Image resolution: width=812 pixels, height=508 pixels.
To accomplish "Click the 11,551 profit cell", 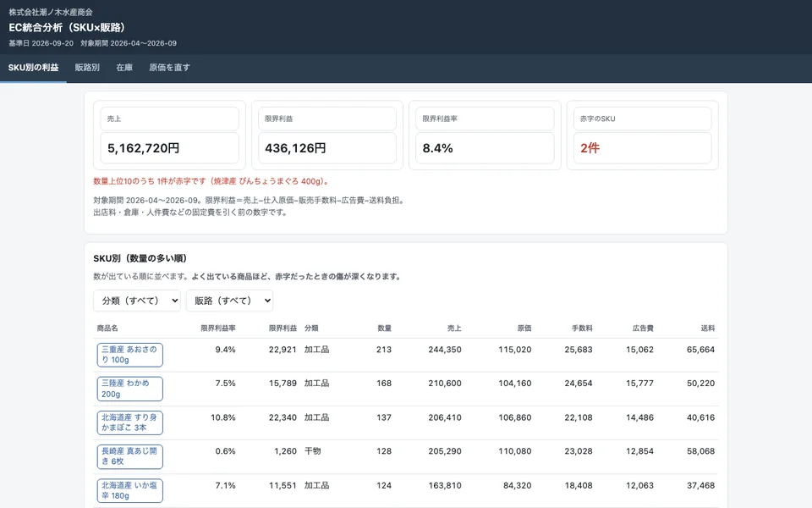I will 283,485.
